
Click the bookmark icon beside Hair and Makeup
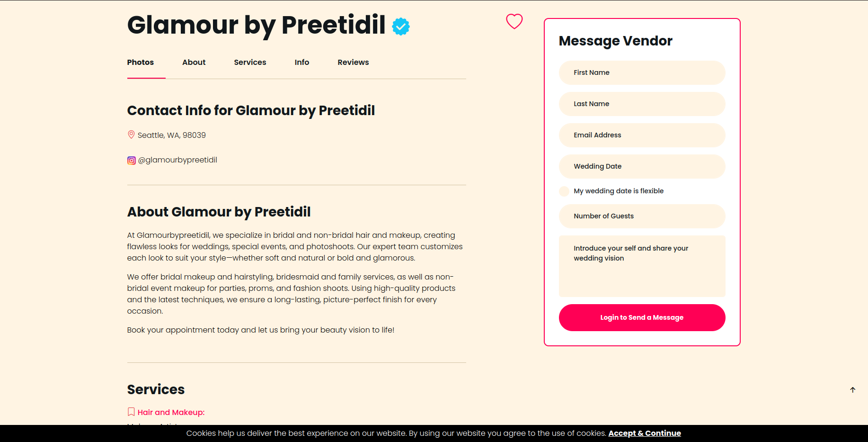coord(131,412)
